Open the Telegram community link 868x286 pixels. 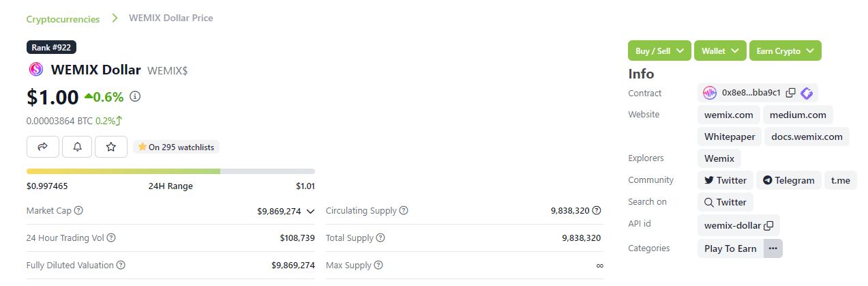point(788,180)
